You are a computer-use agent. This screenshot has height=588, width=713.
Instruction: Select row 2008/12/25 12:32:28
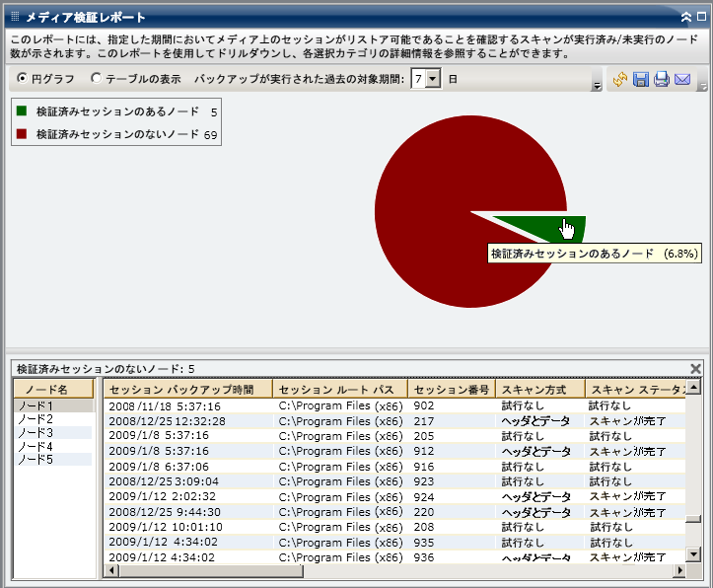coord(394,421)
